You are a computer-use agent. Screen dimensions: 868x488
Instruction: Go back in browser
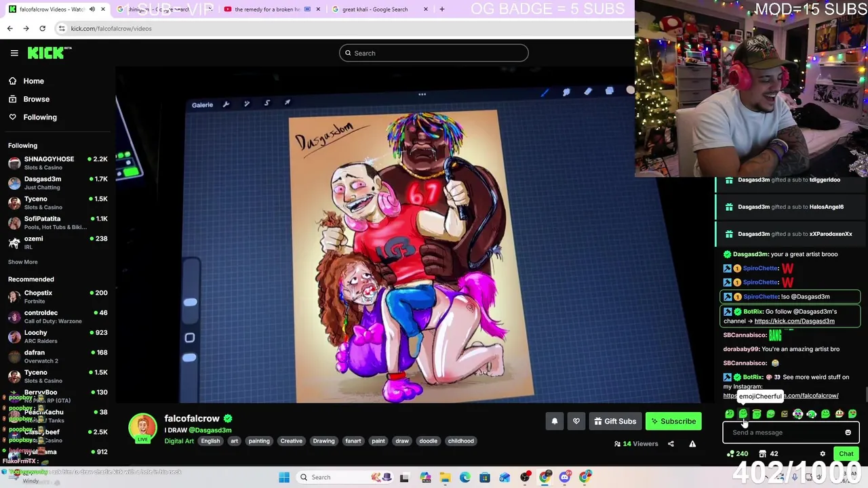point(9,28)
